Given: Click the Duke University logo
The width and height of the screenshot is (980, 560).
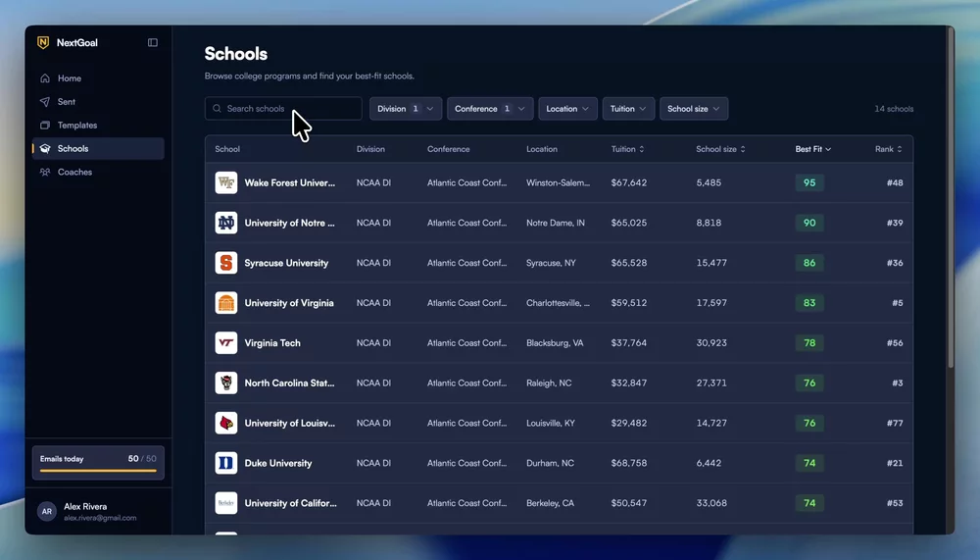Looking at the screenshot, I should point(226,463).
